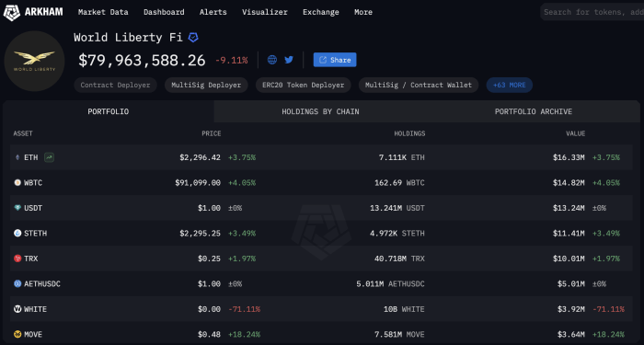644x345 pixels.
Task: Click the WHITE token icon
Action: [17, 309]
